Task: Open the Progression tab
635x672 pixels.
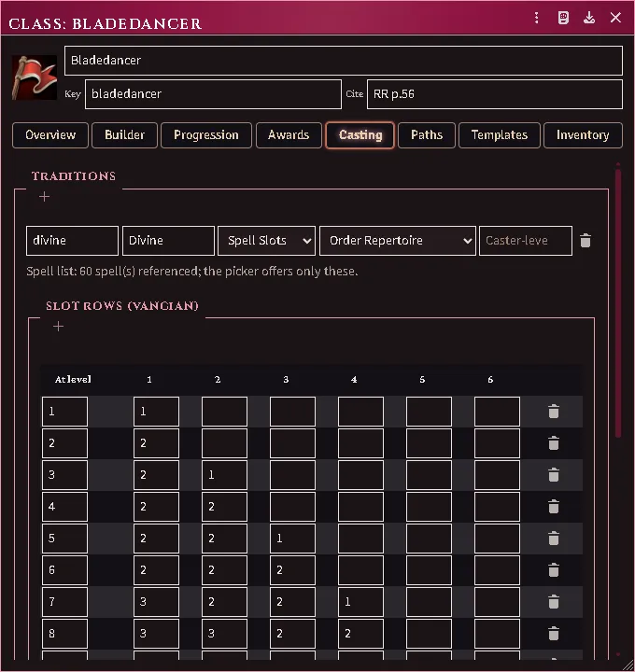Action: 206,135
